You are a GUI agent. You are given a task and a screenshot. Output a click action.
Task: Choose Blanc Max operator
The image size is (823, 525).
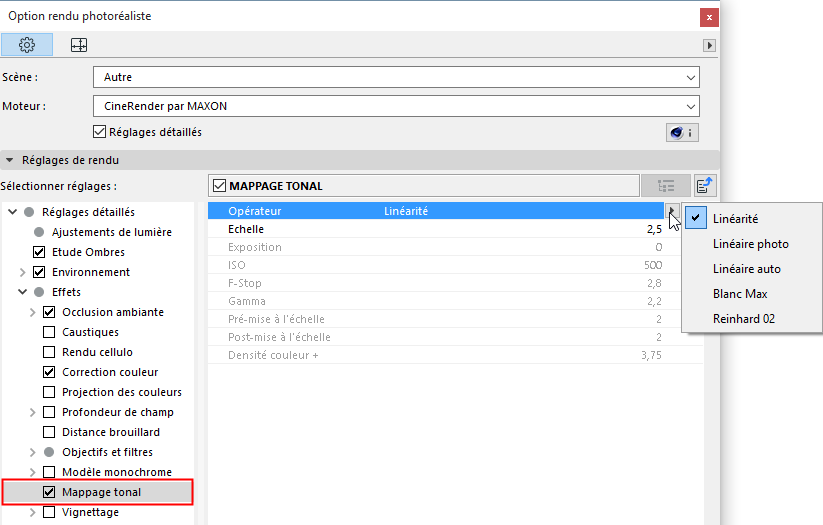(752, 294)
